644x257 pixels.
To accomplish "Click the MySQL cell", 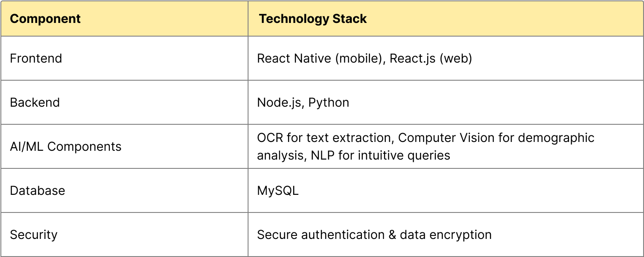I will coord(278,191).
